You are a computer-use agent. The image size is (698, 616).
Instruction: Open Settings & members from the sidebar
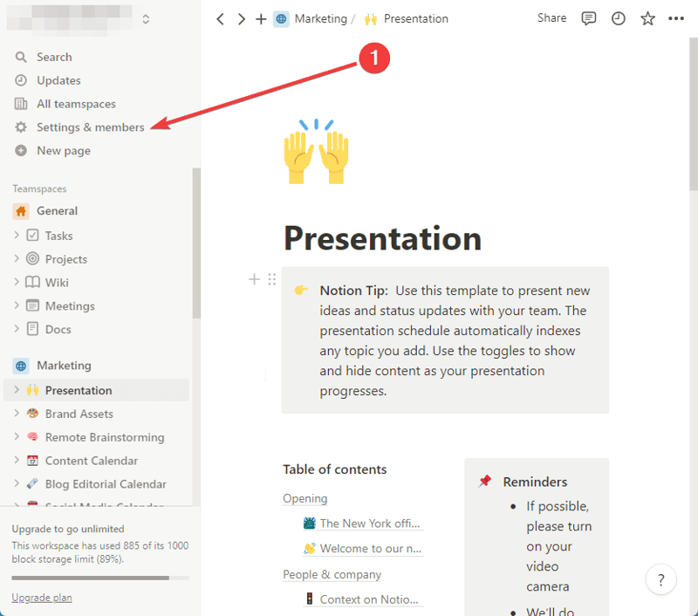pos(90,127)
